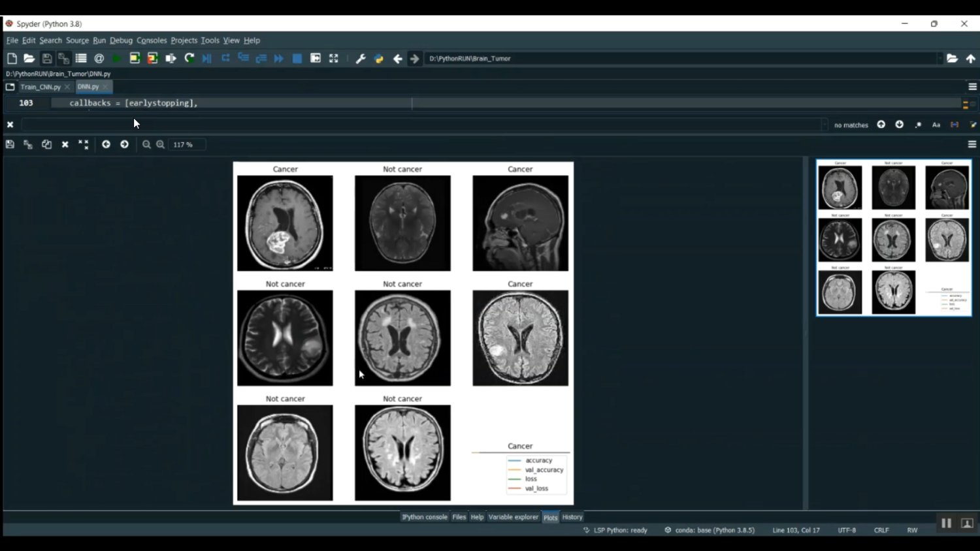Run the current file with the green play icon
980x551 pixels.
[117, 59]
